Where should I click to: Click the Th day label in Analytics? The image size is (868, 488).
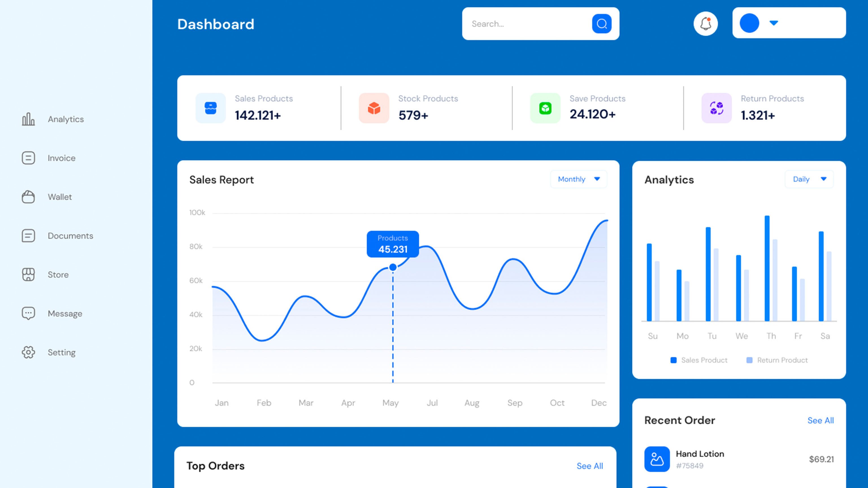pos(771,336)
